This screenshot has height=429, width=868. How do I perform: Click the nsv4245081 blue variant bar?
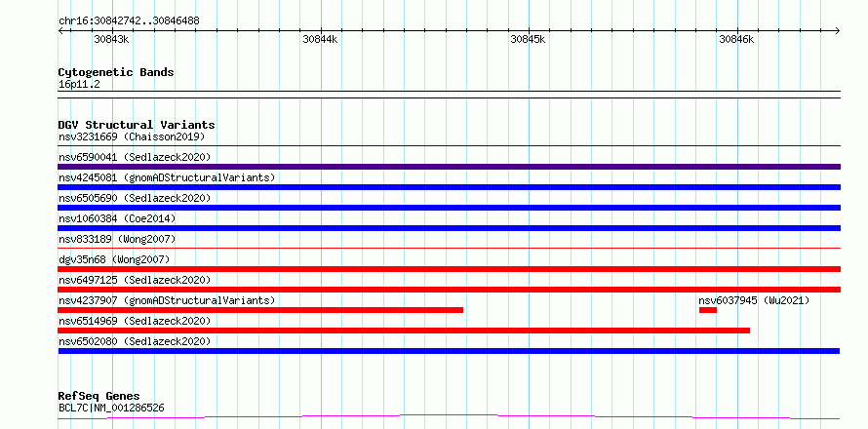(x=450, y=187)
